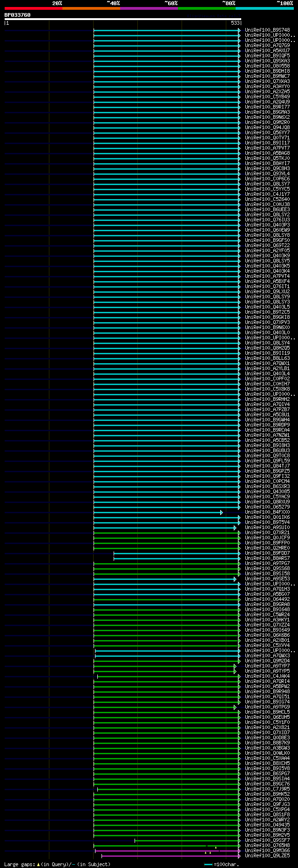Click the arrowhead ending UniRef100_A9SUI0's bar
The width and height of the screenshot is (298, 868).
coord(235,528)
